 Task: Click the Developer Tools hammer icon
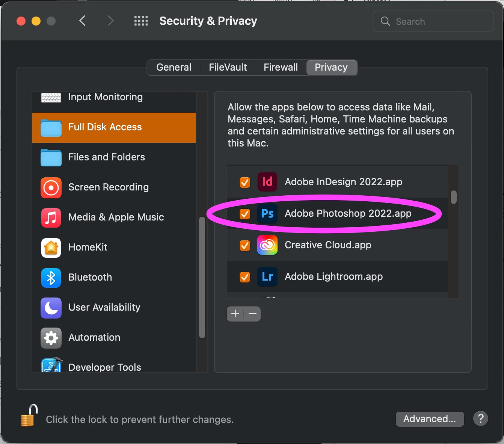pyautogui.click(x=51, y=364)
